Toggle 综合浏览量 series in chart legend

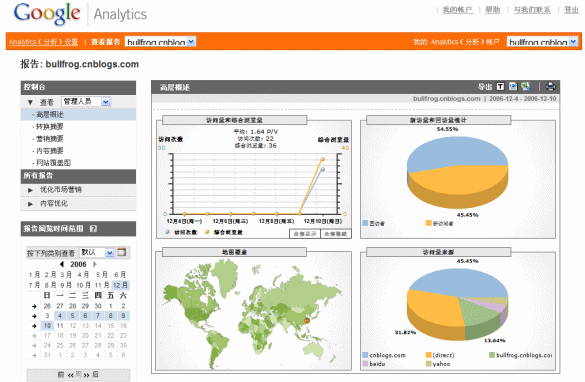point(223,232)
